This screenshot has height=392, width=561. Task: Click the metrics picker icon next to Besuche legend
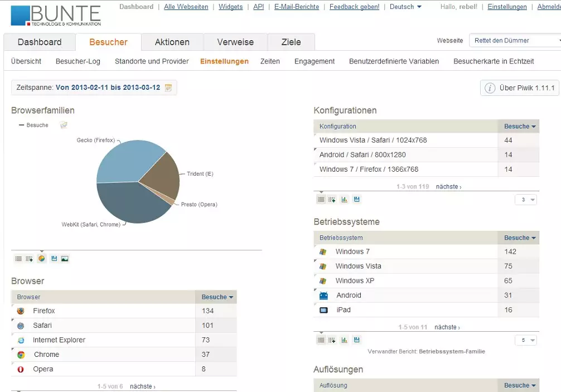pos(64,125)
